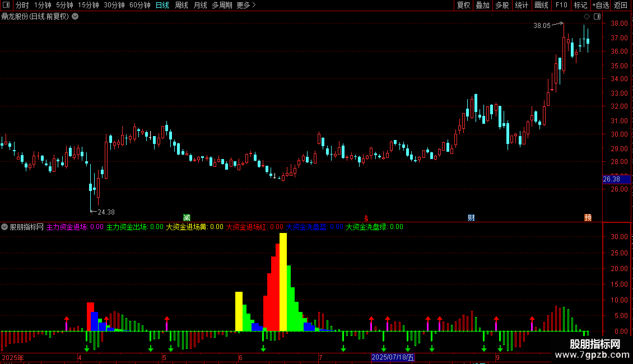
Task: Open the 复权 adjustment menu
Action: 463,5
